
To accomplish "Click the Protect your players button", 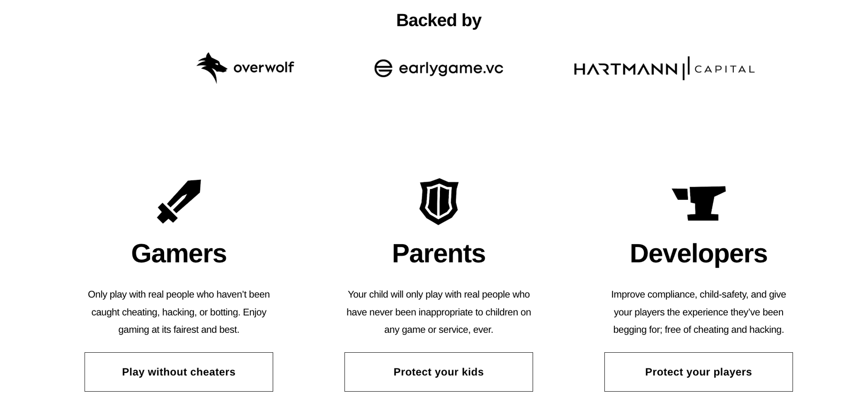I will coord(698,372).
